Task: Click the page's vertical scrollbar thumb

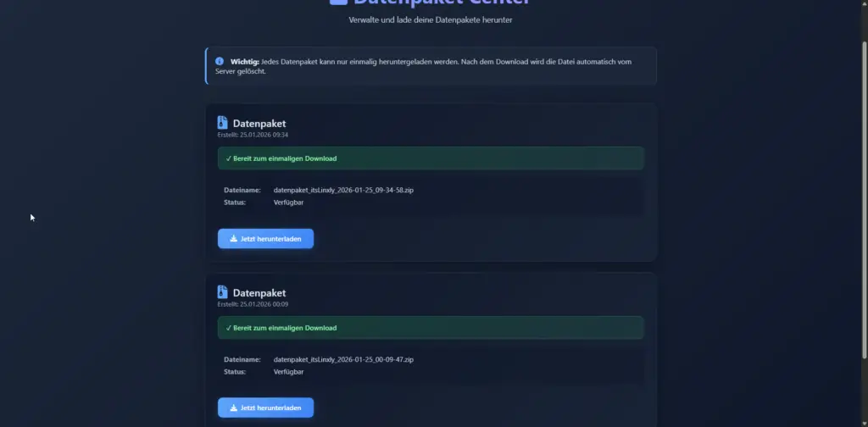Action: pos(865,199)
